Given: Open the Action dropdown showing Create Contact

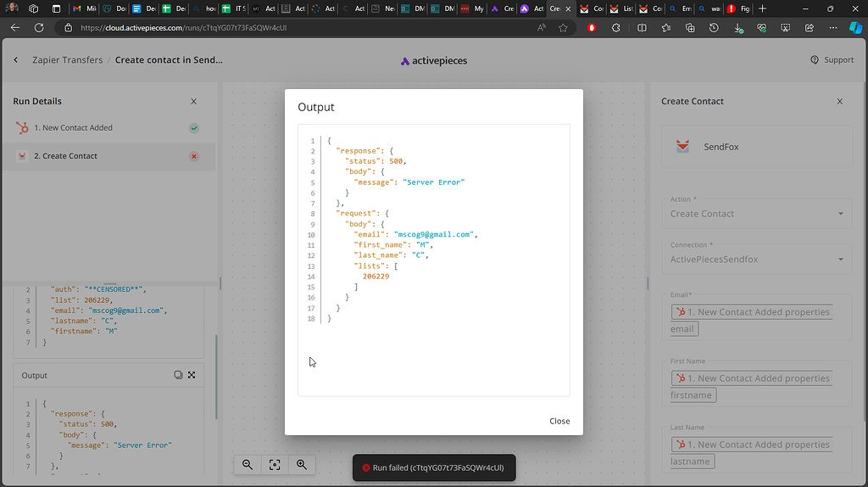Looking at the screenshot, I should 757,214.
